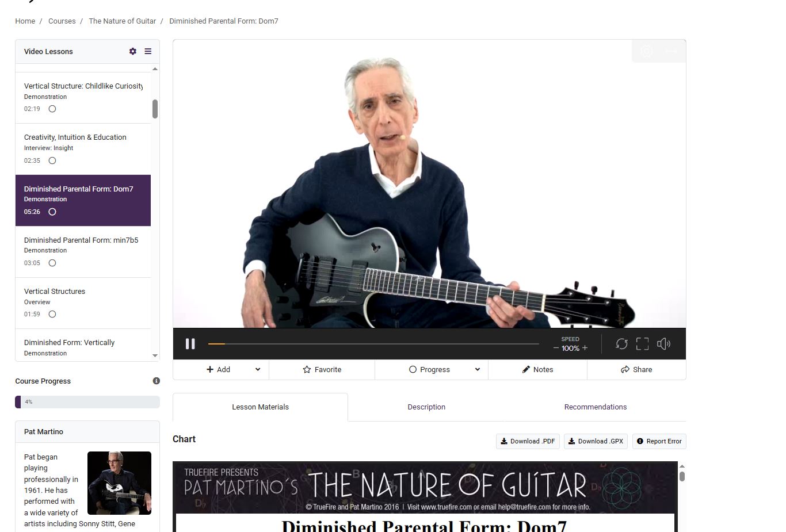786x532 pixels.
Task: Open Courses breadcrumb link
Action: click(x=62, y=21)
